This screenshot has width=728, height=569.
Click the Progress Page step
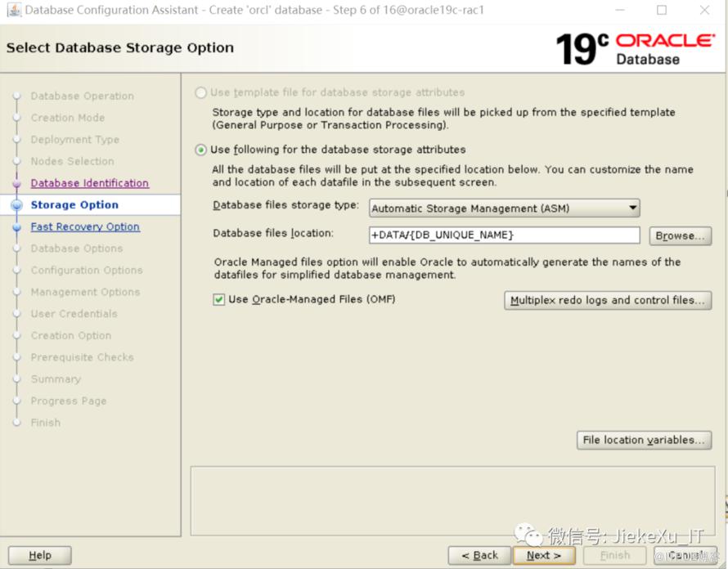(x=69, y=401)
